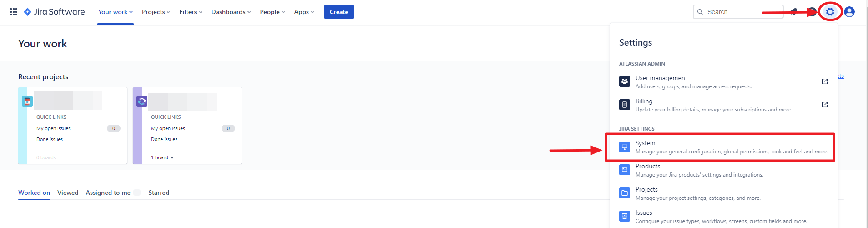Image resolution: width=868 pixels, height=228 pixels.
Task: Open Done issues link in second project
Action: pyautogui.click(x=164, y=139)
